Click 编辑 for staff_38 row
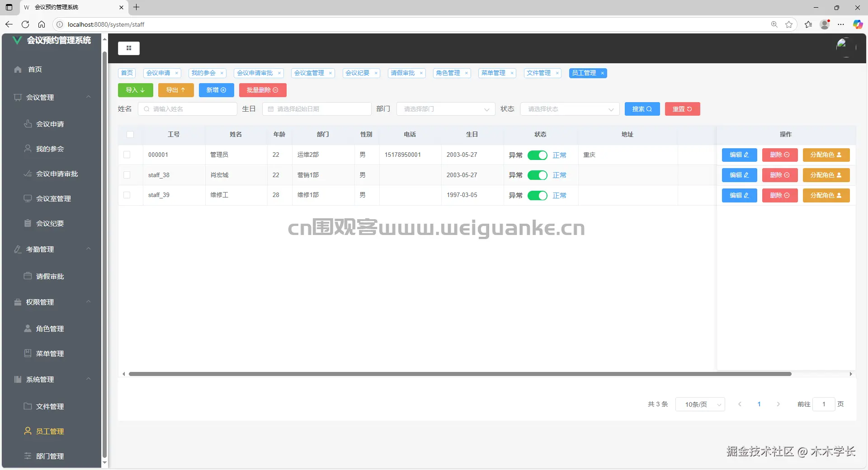Screen dimensions: 868x470 point(739,175)
